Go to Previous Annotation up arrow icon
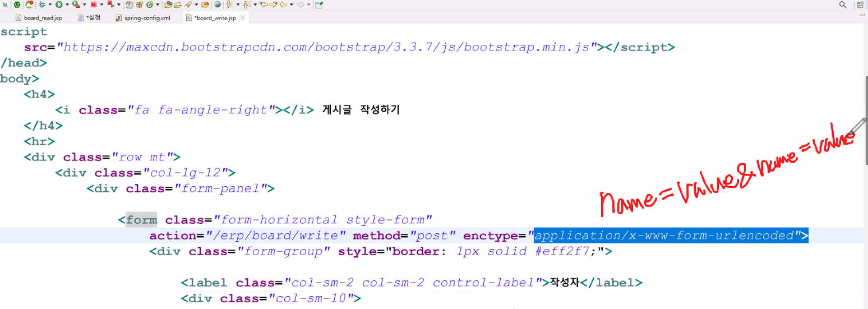Image resolution: width=868 pixels, height=309 pixels. (x=246, y=4)
